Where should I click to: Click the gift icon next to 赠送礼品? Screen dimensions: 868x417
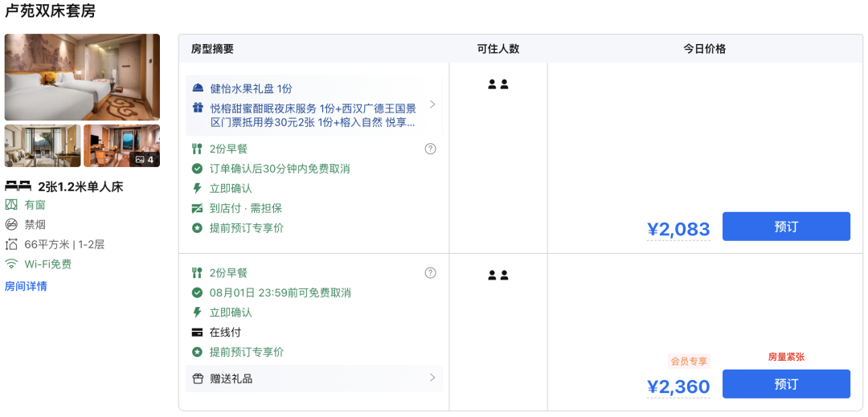(x=198, y=378)
